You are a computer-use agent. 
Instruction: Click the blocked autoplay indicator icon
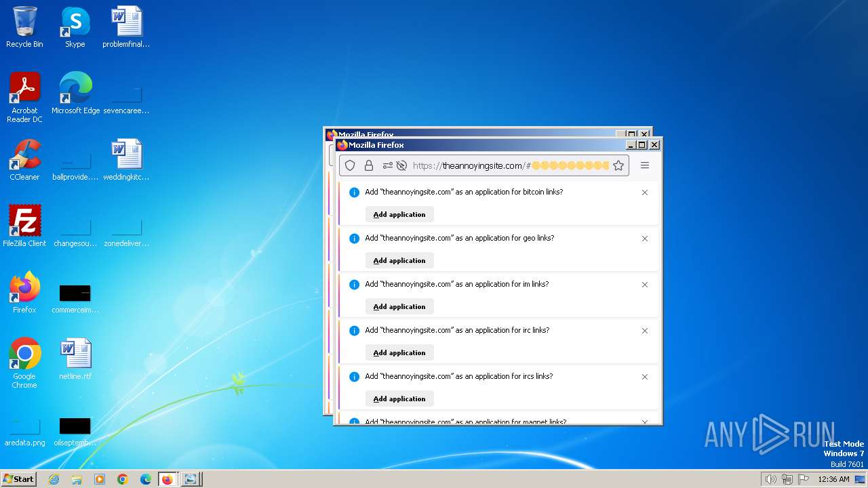pos(401,165)
